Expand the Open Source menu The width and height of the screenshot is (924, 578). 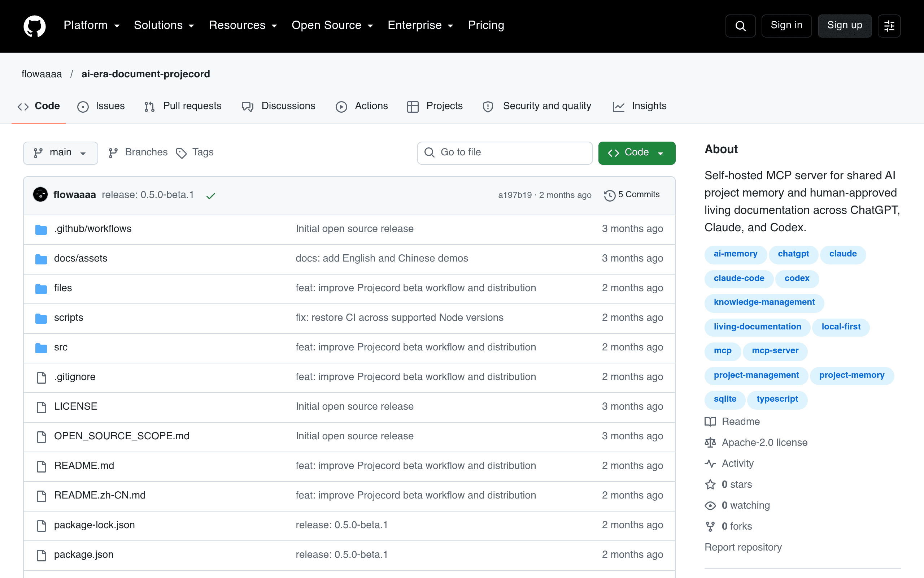332,25
